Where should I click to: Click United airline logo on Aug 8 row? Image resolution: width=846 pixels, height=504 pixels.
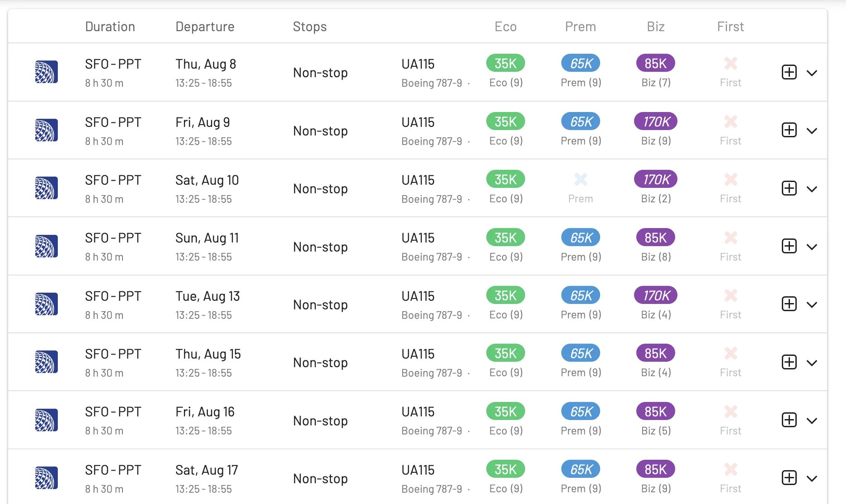tap(46, 72)
